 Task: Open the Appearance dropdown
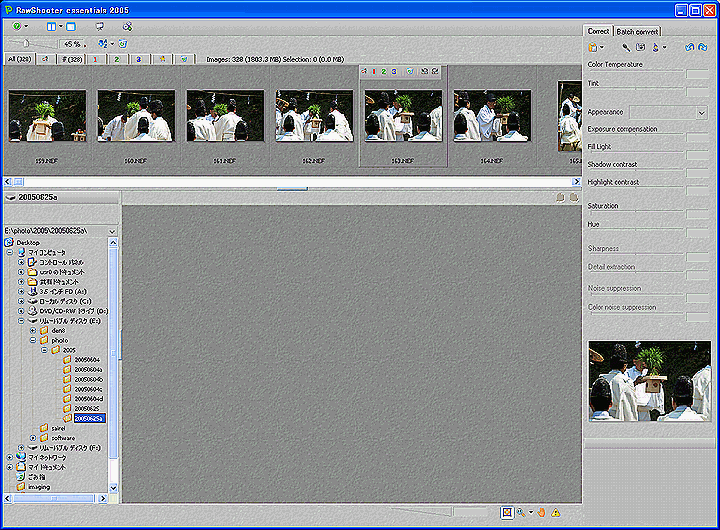(x=701, y=112)
